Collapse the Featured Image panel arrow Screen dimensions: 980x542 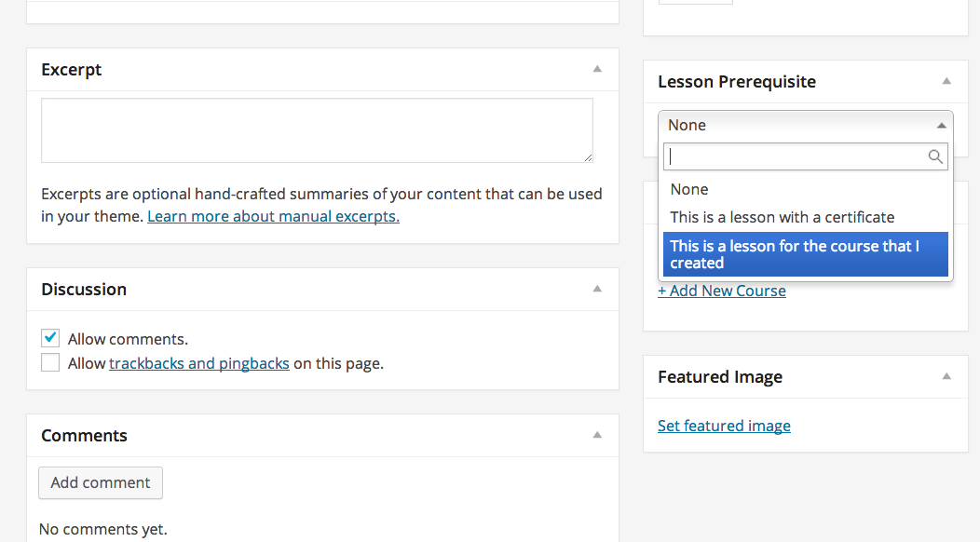coord(946,376)
